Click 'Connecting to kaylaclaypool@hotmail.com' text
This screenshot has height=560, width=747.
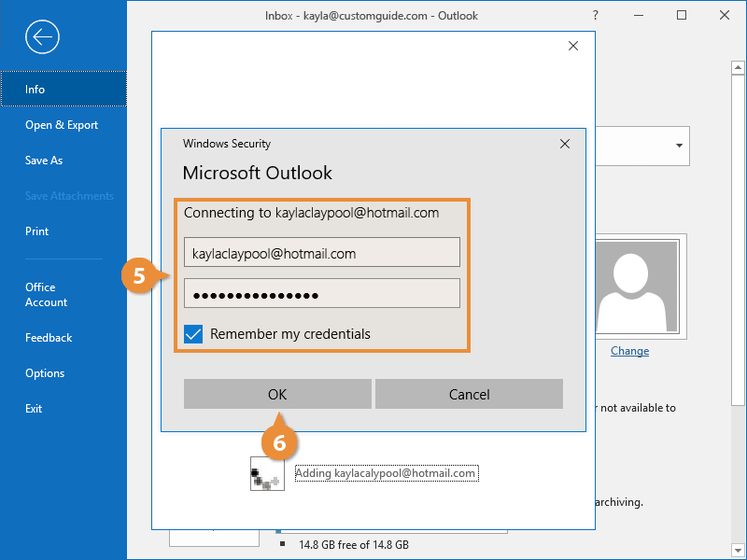(312, 213)
